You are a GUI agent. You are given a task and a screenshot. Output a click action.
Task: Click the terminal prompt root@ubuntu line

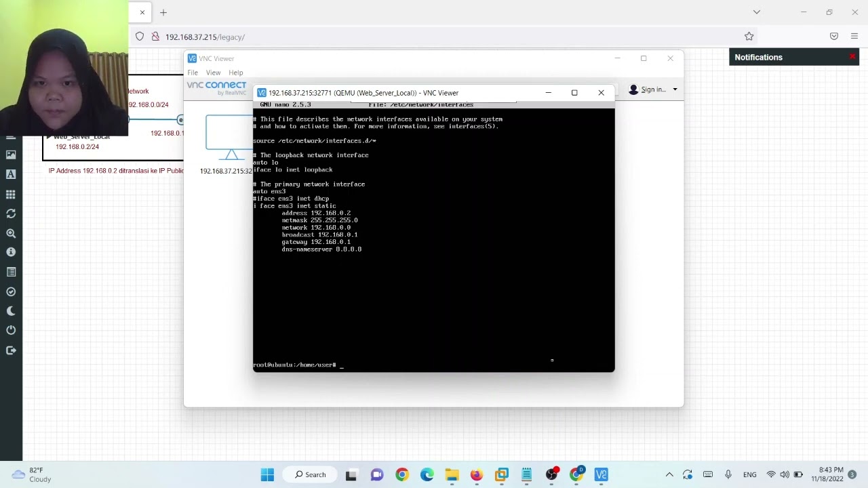298,365
